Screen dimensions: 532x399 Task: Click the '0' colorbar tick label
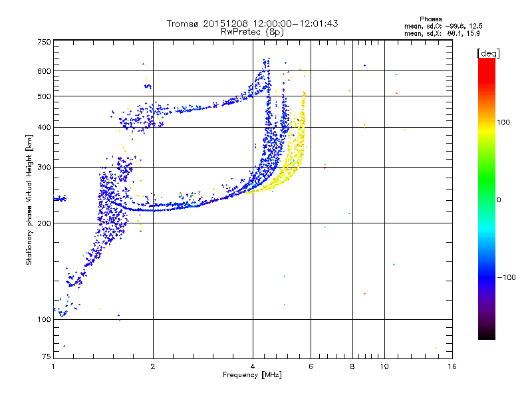[499, 200]
